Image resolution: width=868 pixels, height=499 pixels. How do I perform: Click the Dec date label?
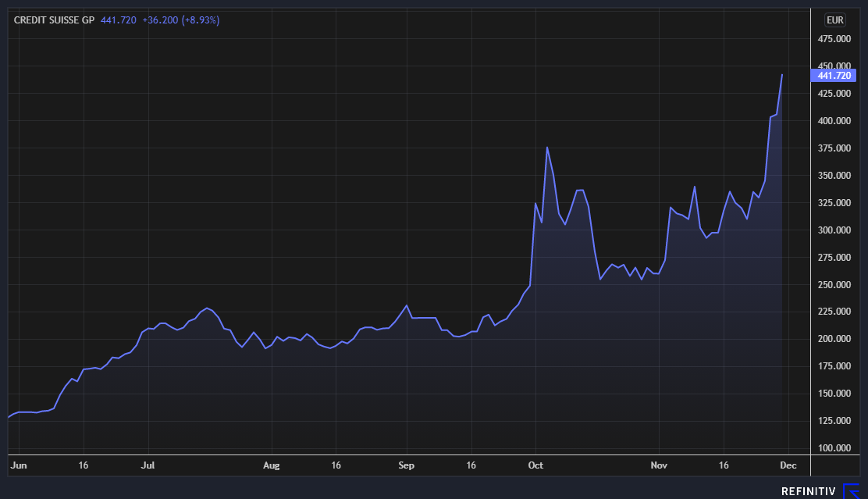click(x=788, y=465)
